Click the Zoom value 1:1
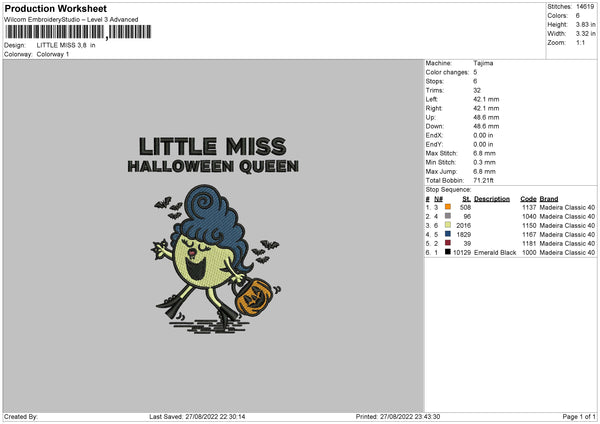This screenshot has height=424, width=600. (x=580, y=42)
